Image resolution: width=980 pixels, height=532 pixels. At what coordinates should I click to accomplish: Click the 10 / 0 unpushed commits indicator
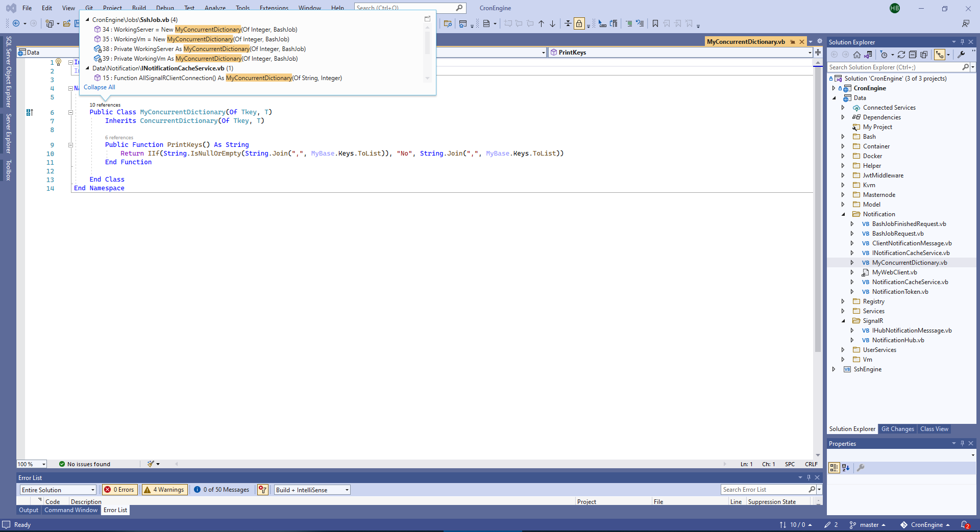point(796,525)
